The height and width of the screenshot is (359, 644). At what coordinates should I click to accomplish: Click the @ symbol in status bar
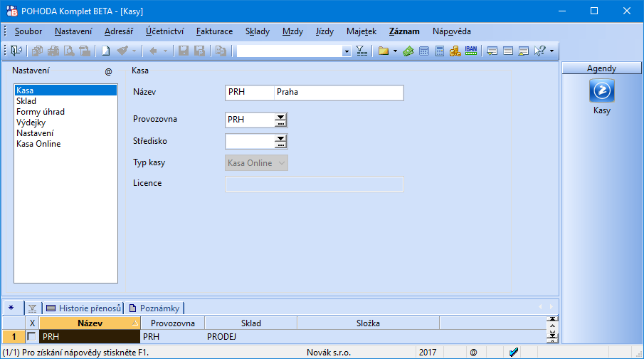click(x=473, y=352)
